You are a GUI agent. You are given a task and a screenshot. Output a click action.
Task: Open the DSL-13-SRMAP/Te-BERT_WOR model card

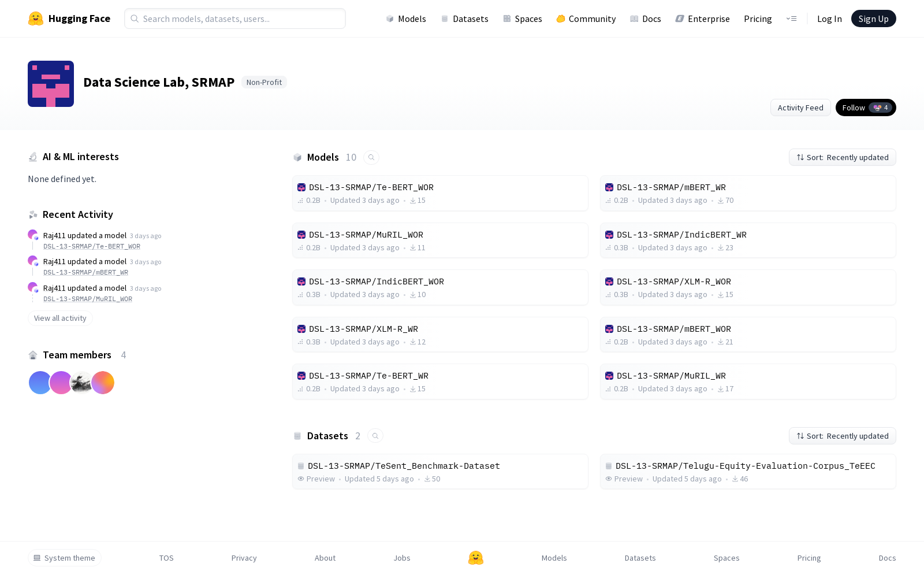pyautogui.click(x=440, y=193)
